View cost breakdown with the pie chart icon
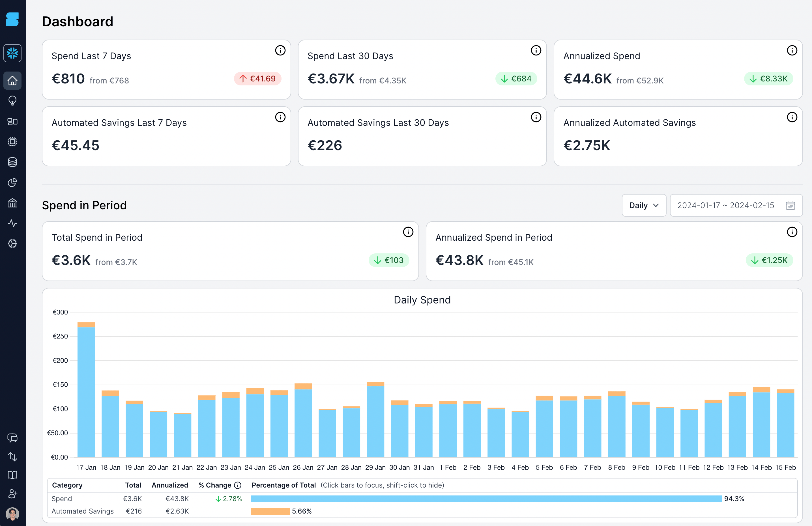Screen dimensions: 812x526 [x=13, y=182]
